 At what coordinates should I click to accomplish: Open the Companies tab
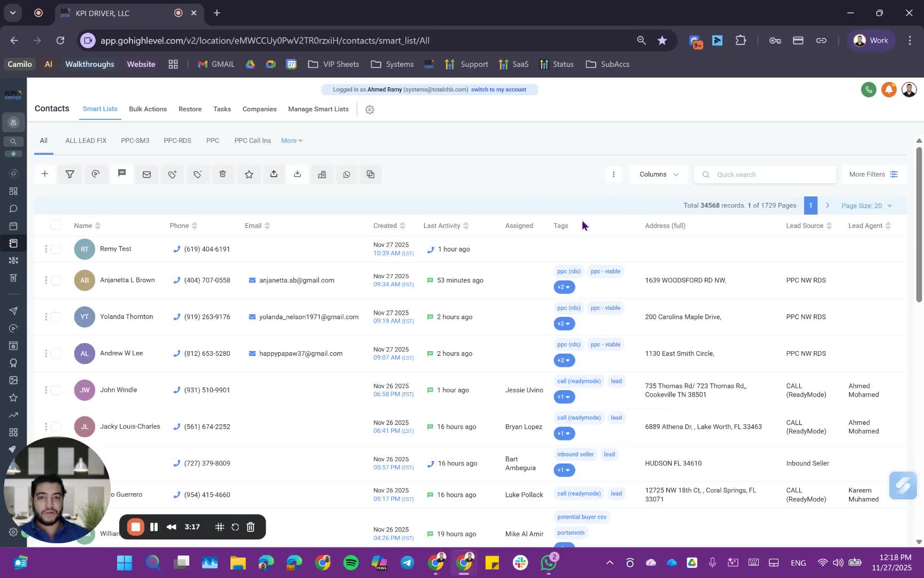259,109
